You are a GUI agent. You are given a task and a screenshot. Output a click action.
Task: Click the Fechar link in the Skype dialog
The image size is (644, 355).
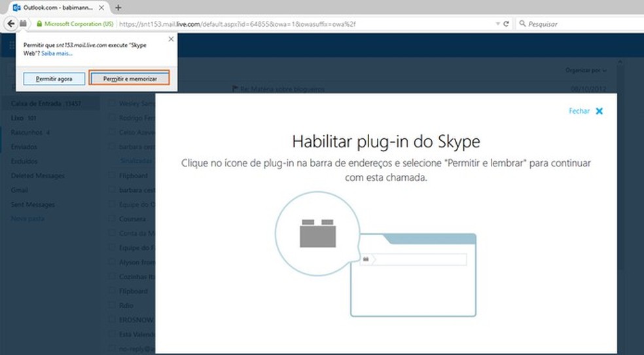coord(579,111)
